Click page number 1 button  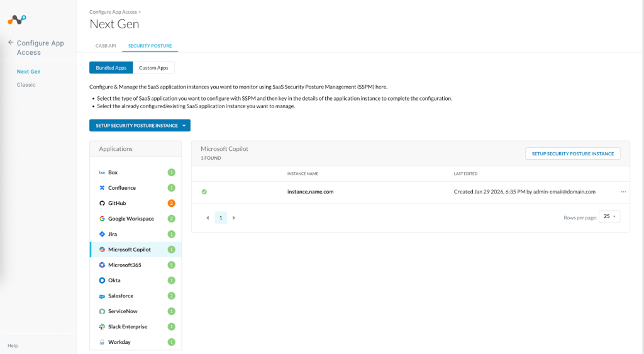coord(221,218)
